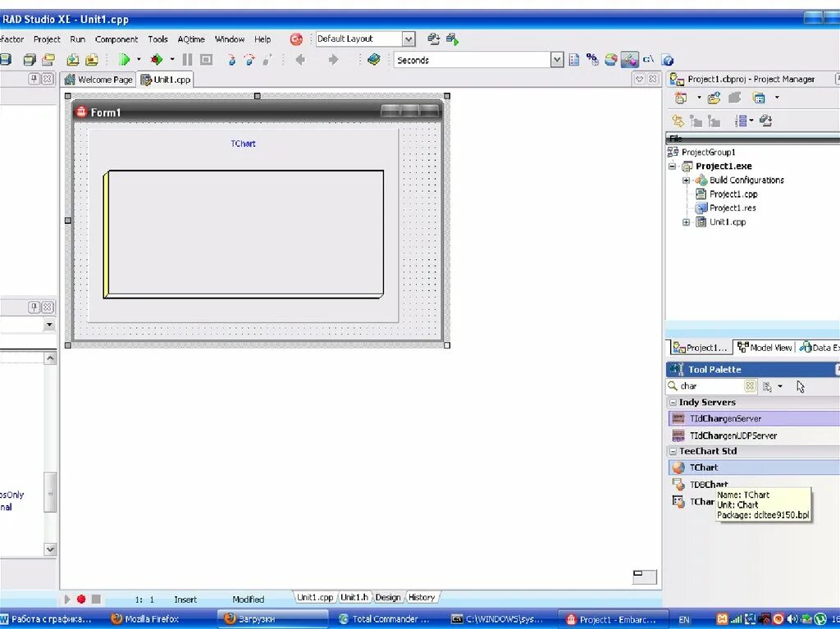This screenshot has width=840, height=629.
Task: Select Project1.res in Project Manager
Action: click(x=733, y=207)
